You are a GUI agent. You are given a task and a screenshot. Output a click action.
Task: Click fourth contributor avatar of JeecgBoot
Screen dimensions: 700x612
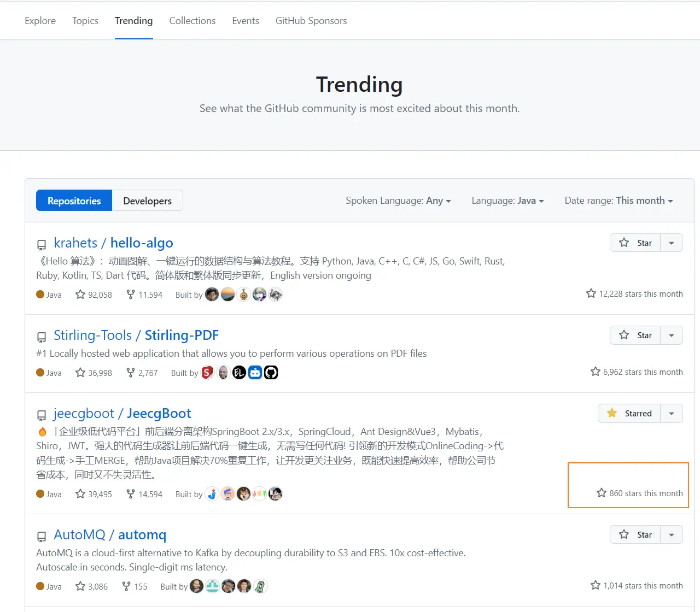260,494
